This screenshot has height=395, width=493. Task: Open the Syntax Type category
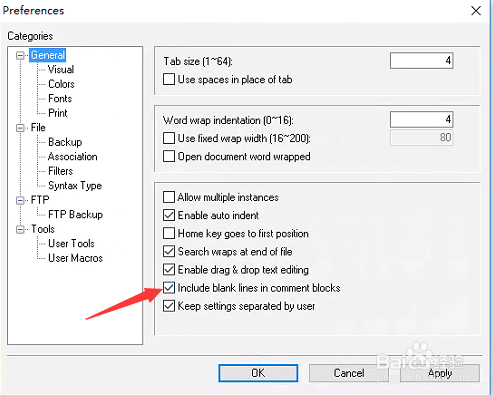[x=75, y=185]
